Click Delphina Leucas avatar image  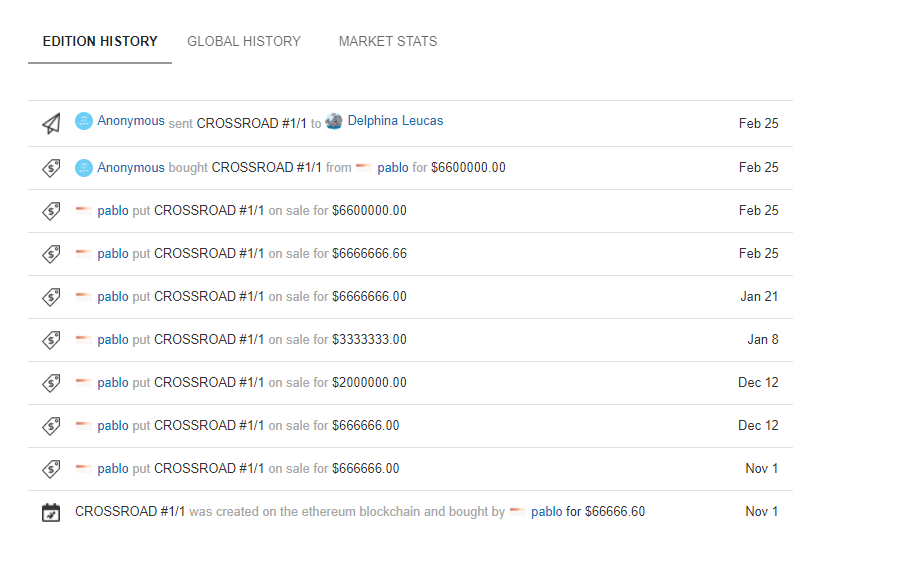coord(334,121)
